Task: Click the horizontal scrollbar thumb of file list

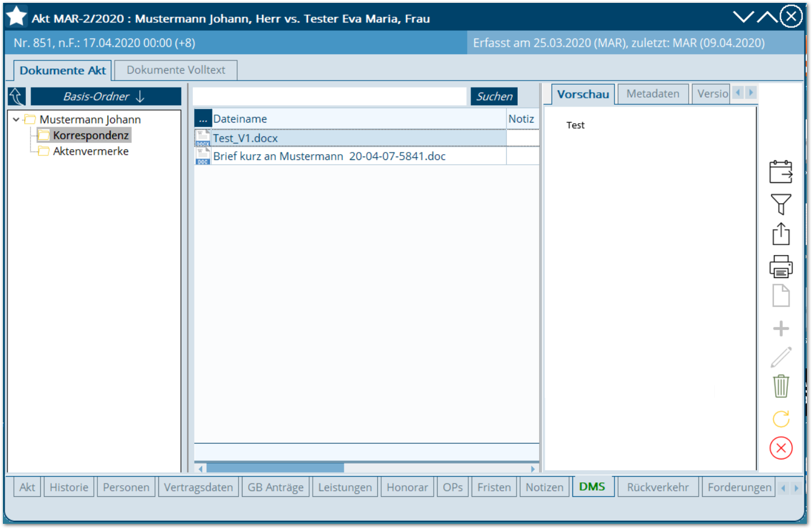Action: [x=275, y=469]
